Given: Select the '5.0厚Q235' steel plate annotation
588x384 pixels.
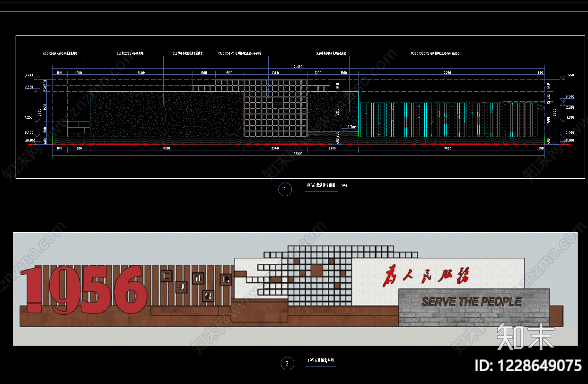Looking at the screenshot, I should coord(130,54).
